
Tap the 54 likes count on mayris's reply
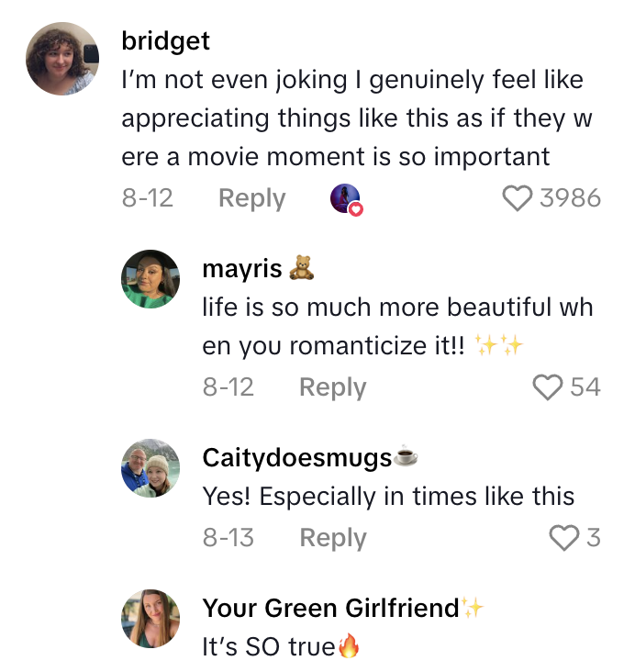(x=585, y=387)
